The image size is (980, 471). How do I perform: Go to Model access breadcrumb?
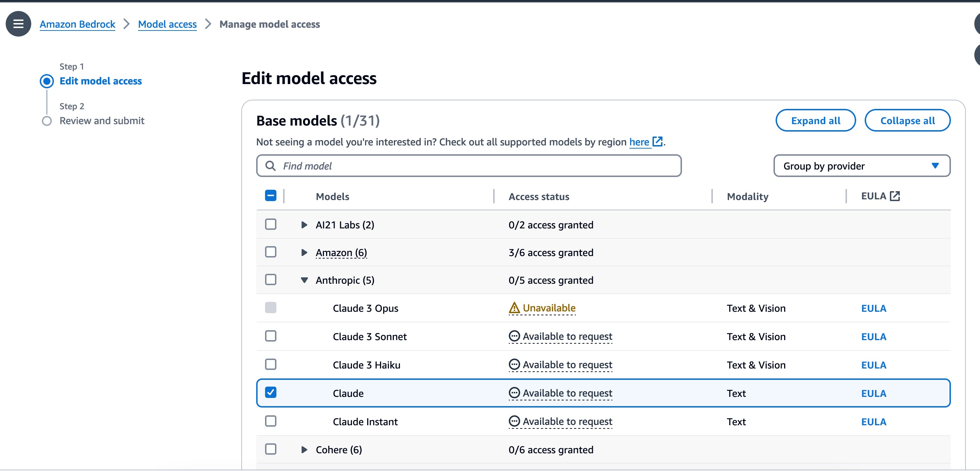tap(167, 24)
